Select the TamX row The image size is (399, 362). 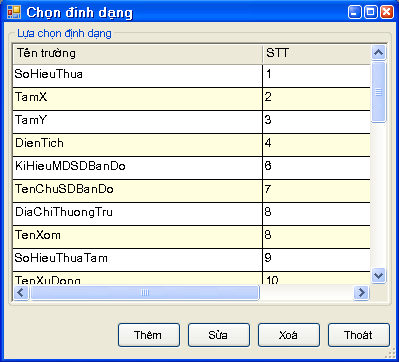(192, 99)
